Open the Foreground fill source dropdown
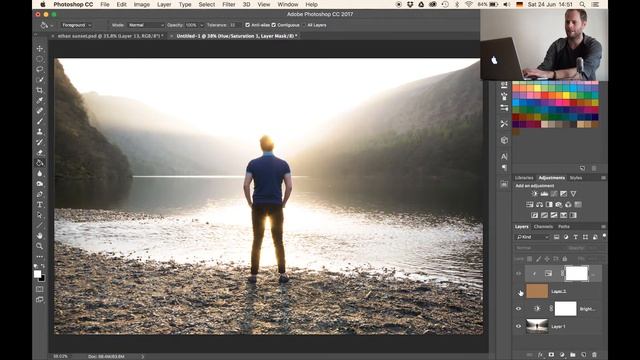Image resolution: width=640 pixels, height=360 pixels. pyautogui.click(x=76, y=25)
